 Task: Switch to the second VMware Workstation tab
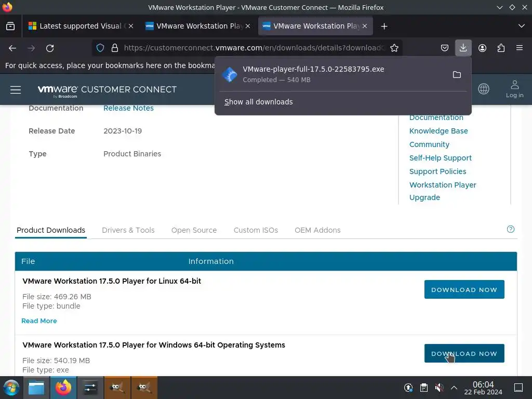(197, 26)
